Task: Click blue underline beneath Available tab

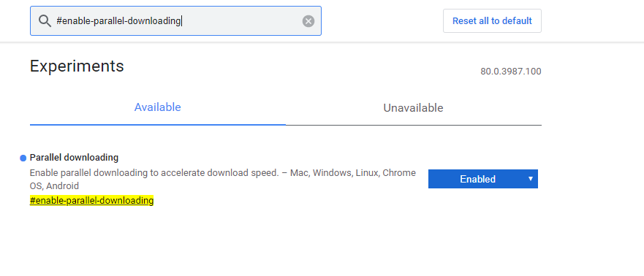Action: (x=158, y=124)
